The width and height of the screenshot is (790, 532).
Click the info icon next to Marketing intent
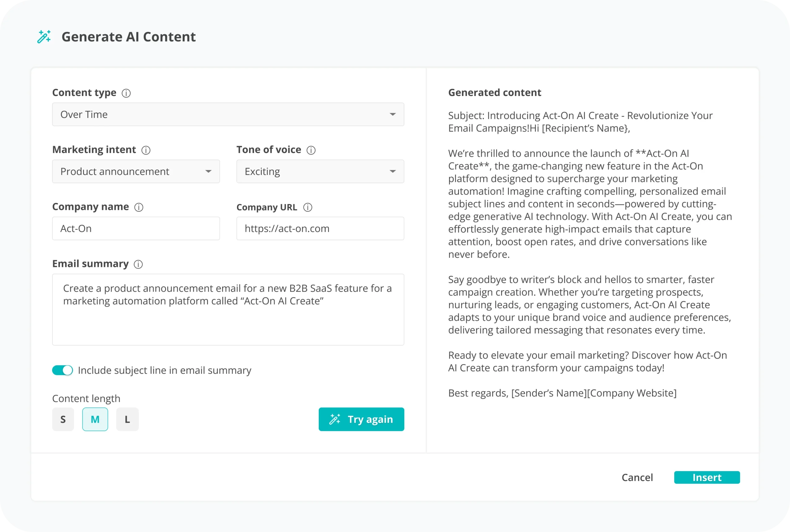click(x=146, y=150)
